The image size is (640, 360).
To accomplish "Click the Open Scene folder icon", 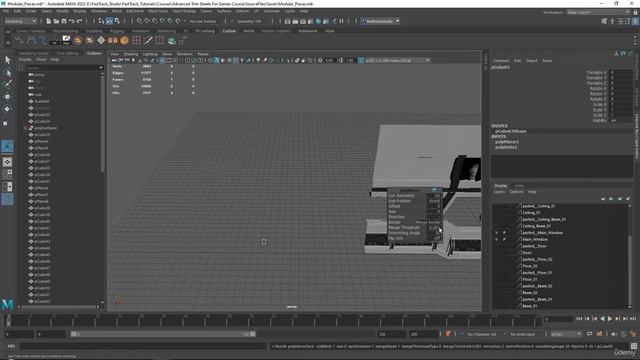I will (56, 21).
